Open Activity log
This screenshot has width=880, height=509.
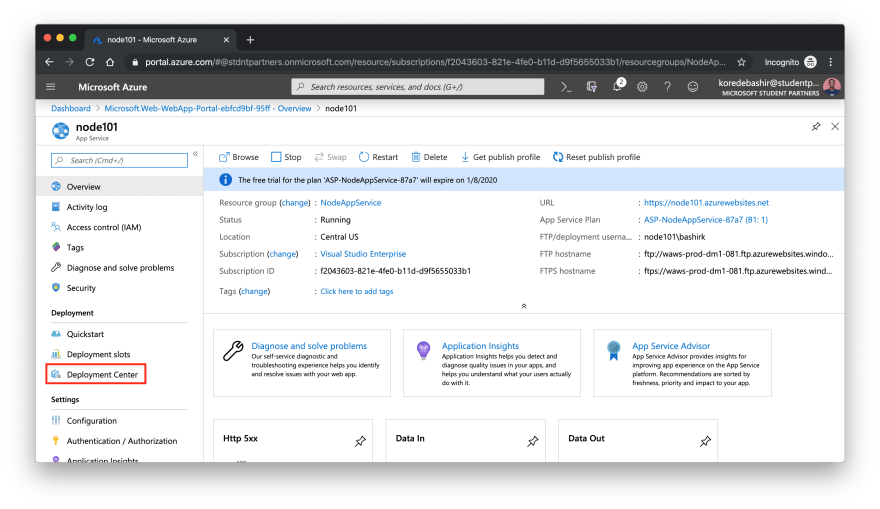coord(86,207)
